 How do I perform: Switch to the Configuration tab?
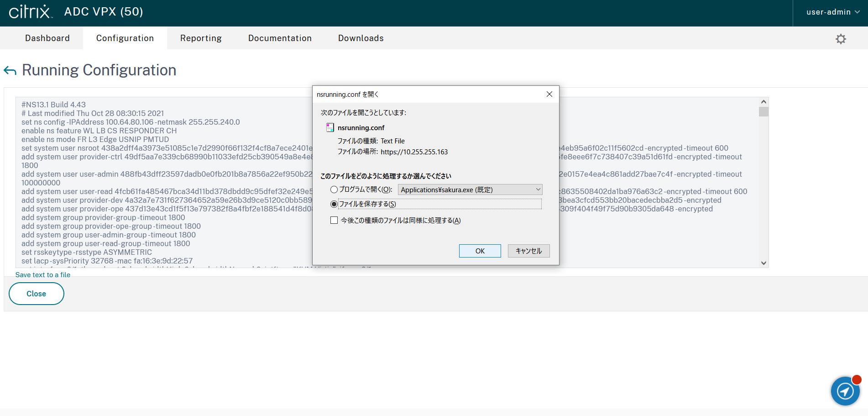coord(125,38)
